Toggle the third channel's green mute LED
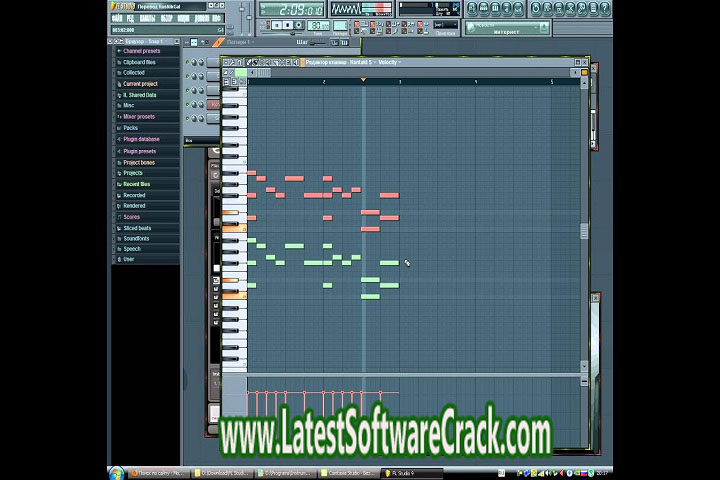Viewport: 720px width, 480px height. coord(187,90)
